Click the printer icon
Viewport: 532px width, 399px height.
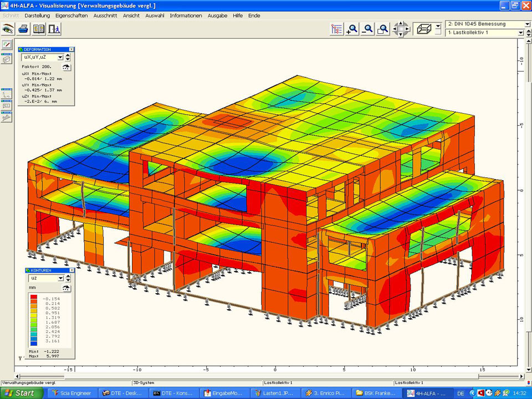click(23, 29)
